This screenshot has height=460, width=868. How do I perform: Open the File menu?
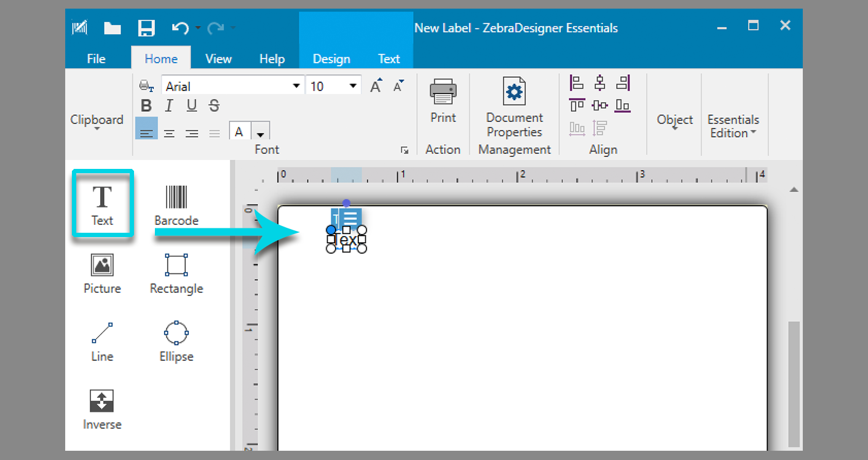click(x=96, y=58)
